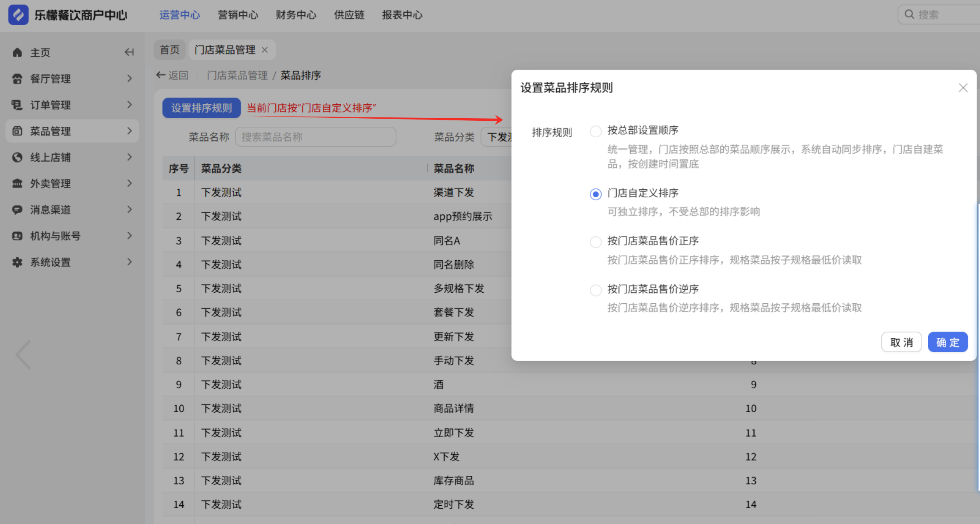980x524 pixels.
Task: Click the 消息渠道 message icon
Action: [x=17, y=210]
